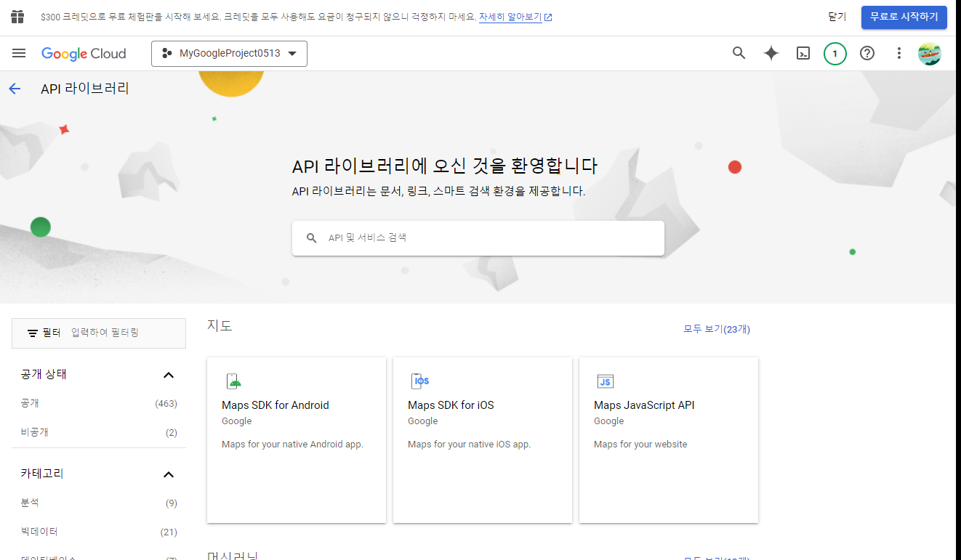Open the hamburger navigation menu
Image resolution: width=961 pixels, height=560 pixels.
(19, 53)
